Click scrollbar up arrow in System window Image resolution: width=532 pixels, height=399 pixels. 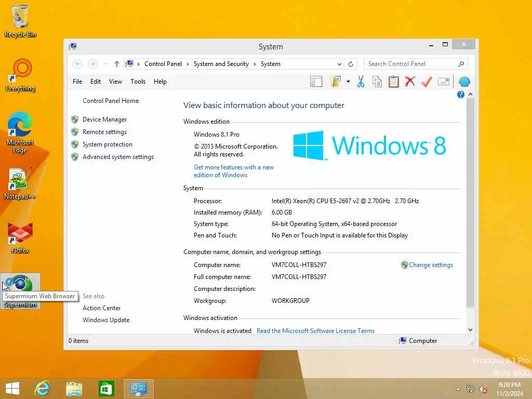[470, 94]
